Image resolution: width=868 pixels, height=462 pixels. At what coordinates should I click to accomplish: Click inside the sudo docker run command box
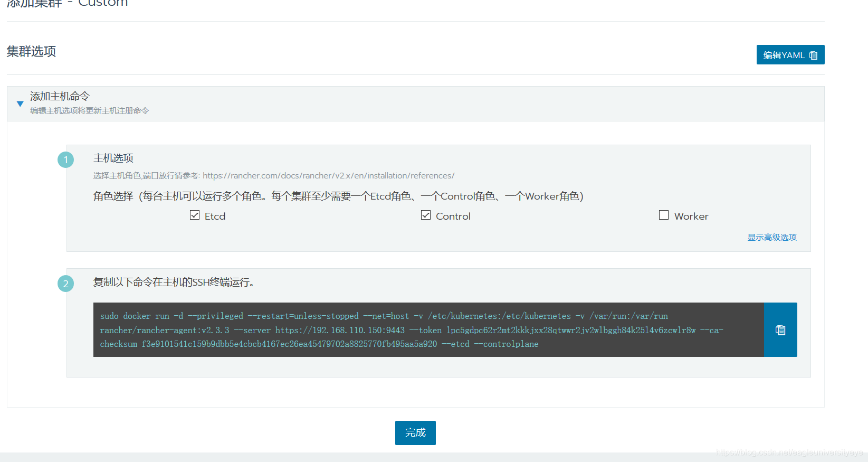pos(428,330)
